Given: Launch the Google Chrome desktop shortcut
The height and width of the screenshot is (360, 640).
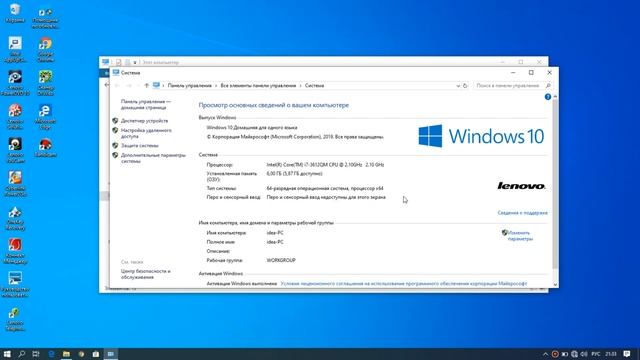Looking at the screenshot, I should 45,49.
